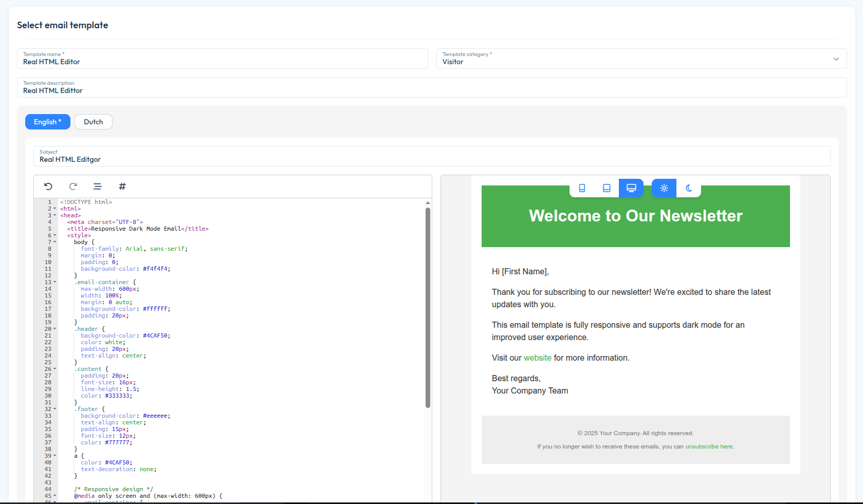Image resolution: width=863 pixels, height=504 pixels.
Task: Select the English language tab
Action: pos(47,122)
